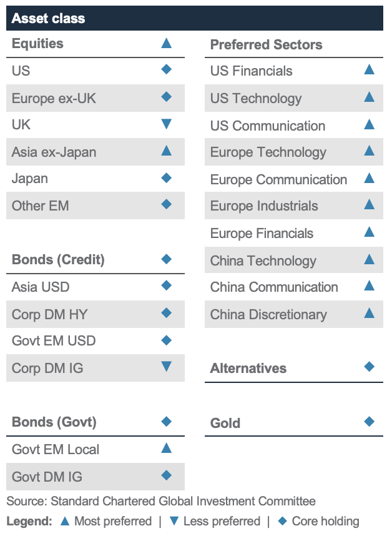Click the Core holding legend diamond

click(x=282, y=521)
